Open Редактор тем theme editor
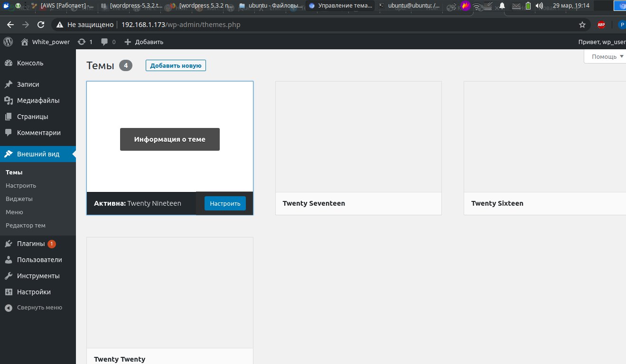 pos(26,226)
